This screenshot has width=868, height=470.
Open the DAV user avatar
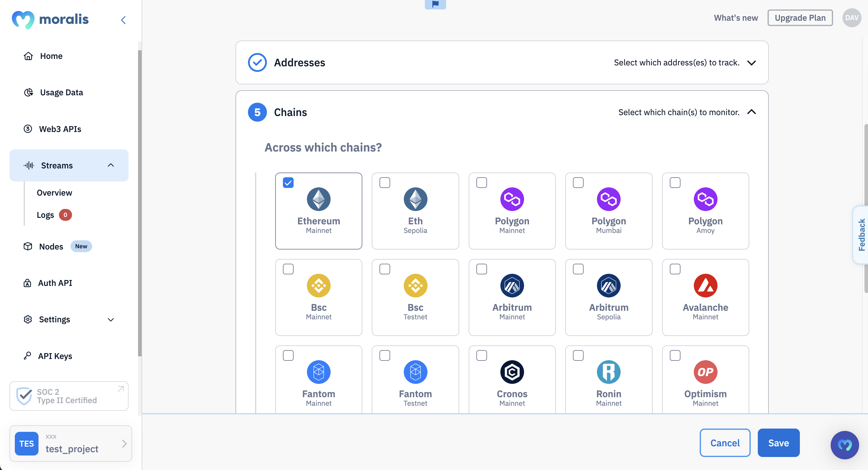(x=852, y=18)
